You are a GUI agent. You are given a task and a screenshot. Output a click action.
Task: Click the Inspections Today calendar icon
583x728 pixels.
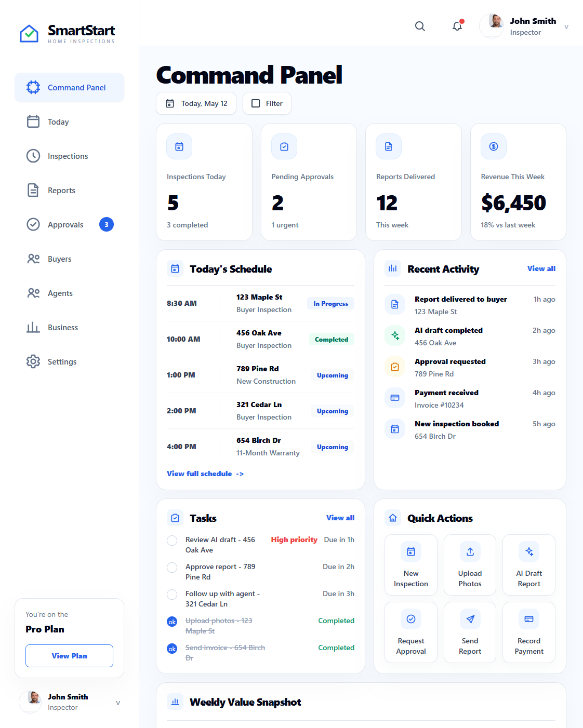[x=179, y=147]
